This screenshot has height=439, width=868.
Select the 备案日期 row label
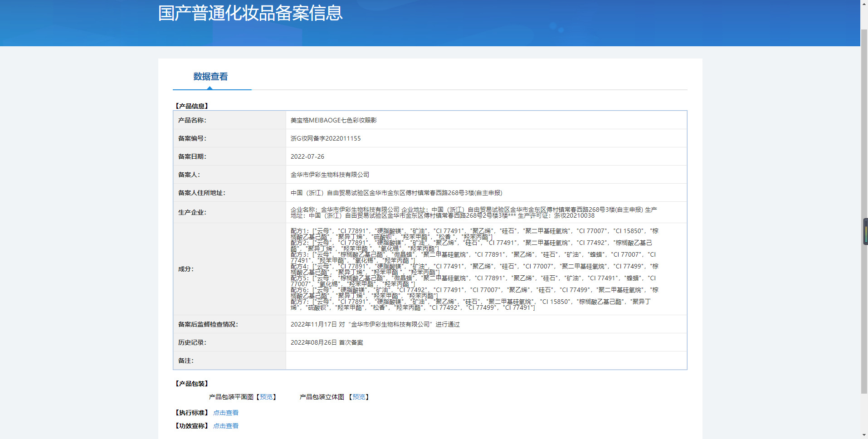pyautogui.click(x=192, y=156)
